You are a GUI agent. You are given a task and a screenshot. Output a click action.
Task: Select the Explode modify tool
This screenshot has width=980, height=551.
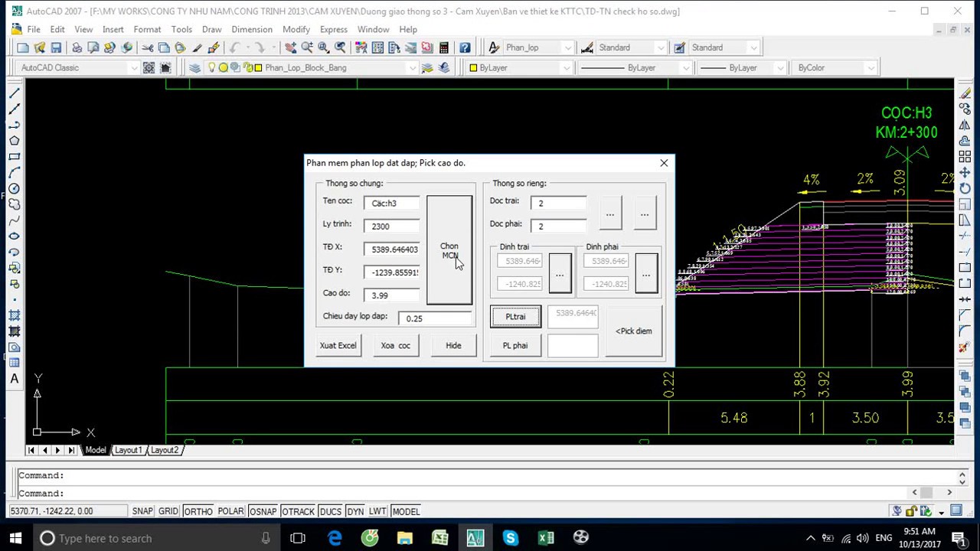pyautogui.click(x=965, y=347)
